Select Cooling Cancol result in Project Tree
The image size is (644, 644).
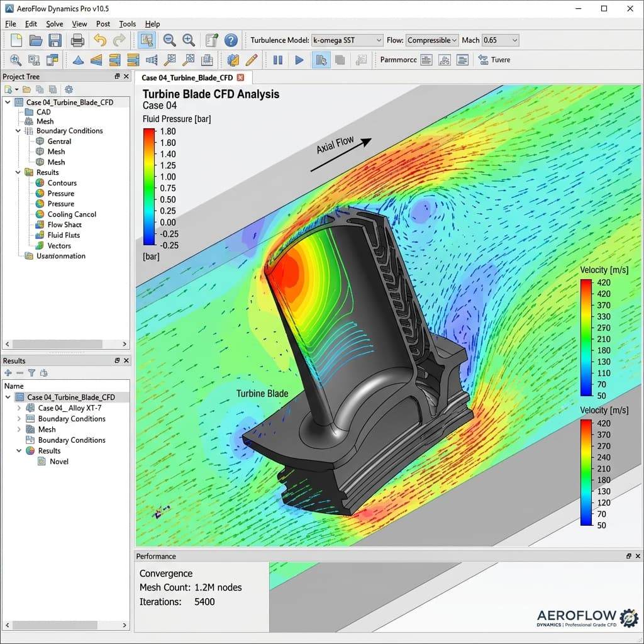click(72, 214)
